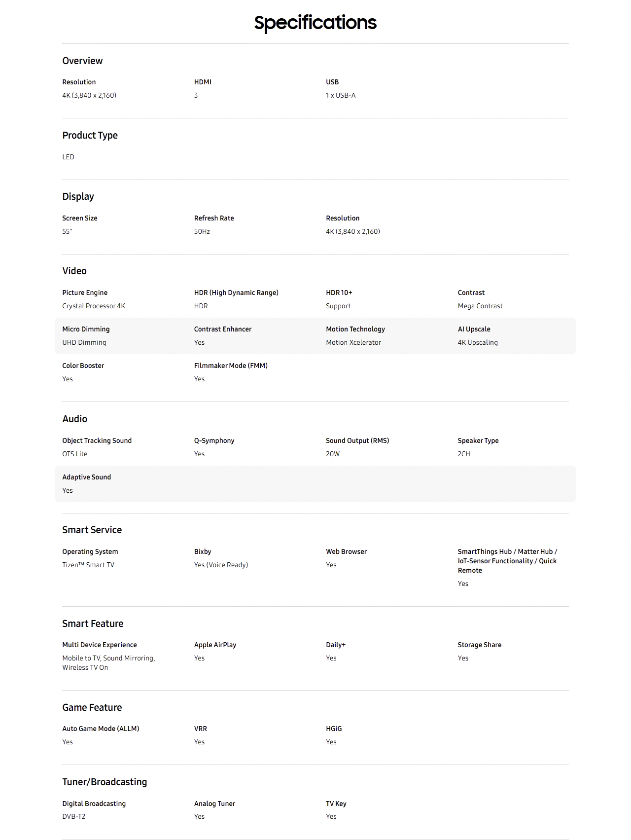Viewport: 631px width, 840px height.
Task: Select the Micro Dimming spec label
Action: click(x=86, y=329)
